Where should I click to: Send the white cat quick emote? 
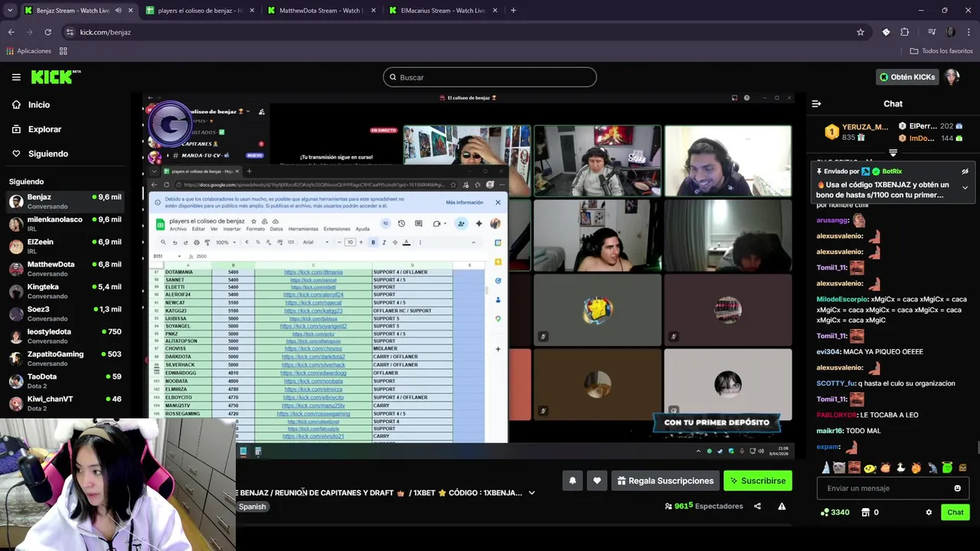click(839, 468)
